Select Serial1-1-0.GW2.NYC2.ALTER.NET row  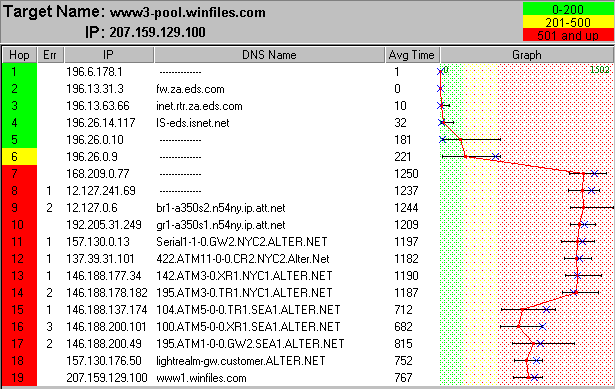[242, 242]
